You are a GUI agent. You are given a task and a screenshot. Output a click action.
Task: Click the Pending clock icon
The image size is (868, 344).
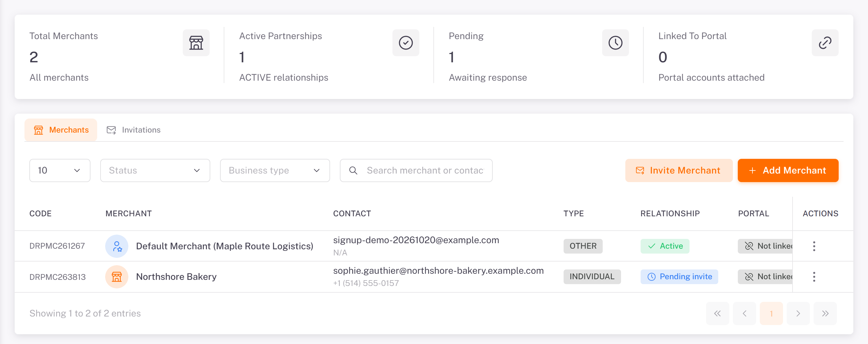pos(615,43)
